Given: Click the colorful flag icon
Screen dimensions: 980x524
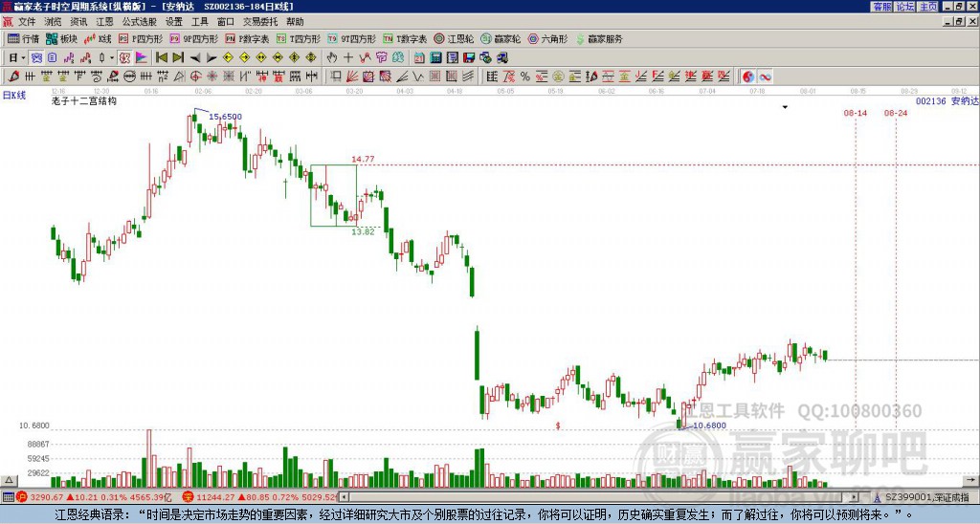Looking at the screenshot, I should click(x=142, y=58).
